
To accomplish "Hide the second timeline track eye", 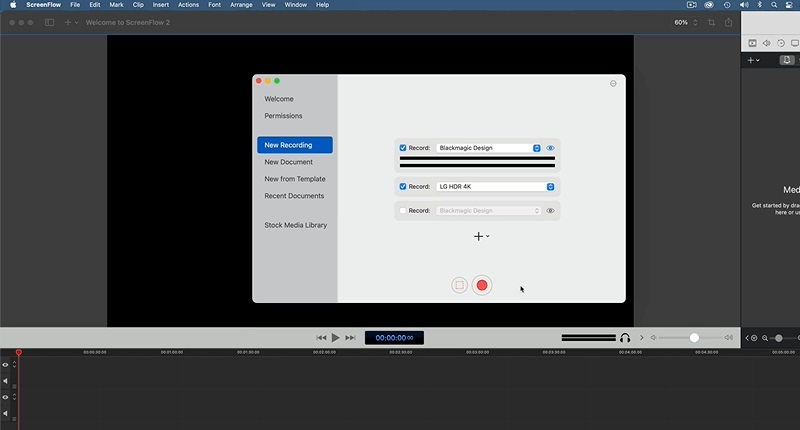I will click(x=5, y=397).
